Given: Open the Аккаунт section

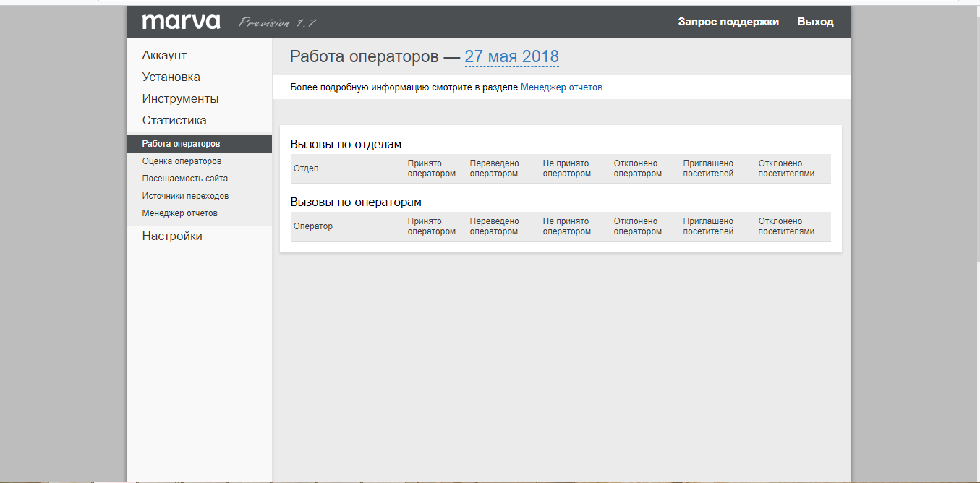Looking at the screenshot, I should tap(164, 54).
